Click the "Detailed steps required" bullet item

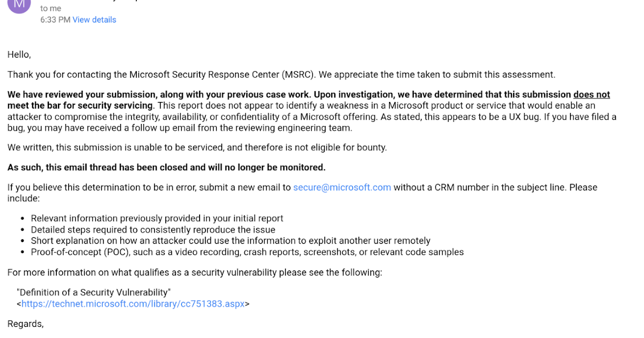pyautogui.click(x=153, y=230)
